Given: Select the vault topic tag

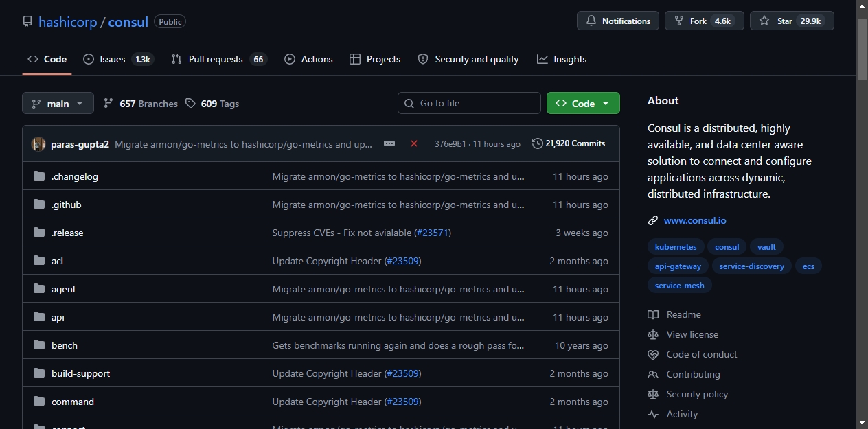Looking at the screenshot, I should coord(766,246).
